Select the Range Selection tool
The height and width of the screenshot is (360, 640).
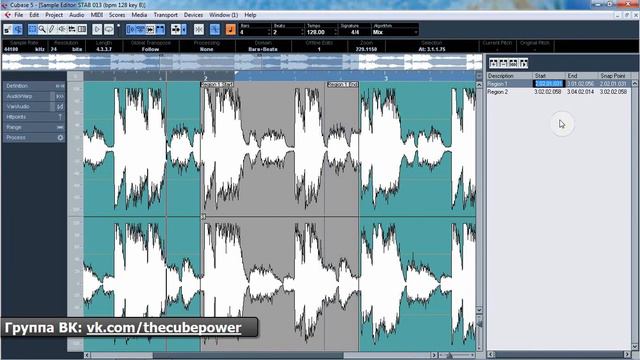pos(32,29)
